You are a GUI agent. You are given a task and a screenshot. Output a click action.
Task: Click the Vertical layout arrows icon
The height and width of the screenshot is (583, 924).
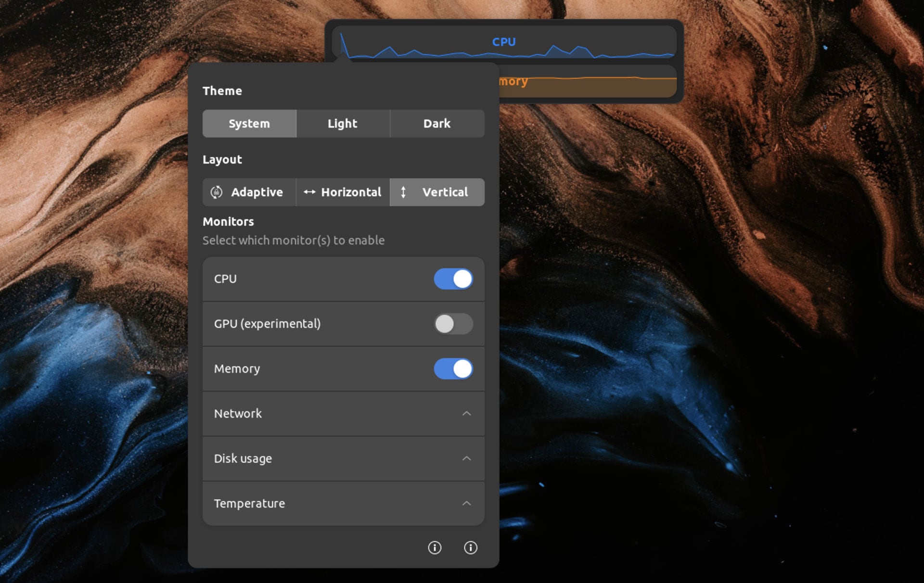click(403, 192)
